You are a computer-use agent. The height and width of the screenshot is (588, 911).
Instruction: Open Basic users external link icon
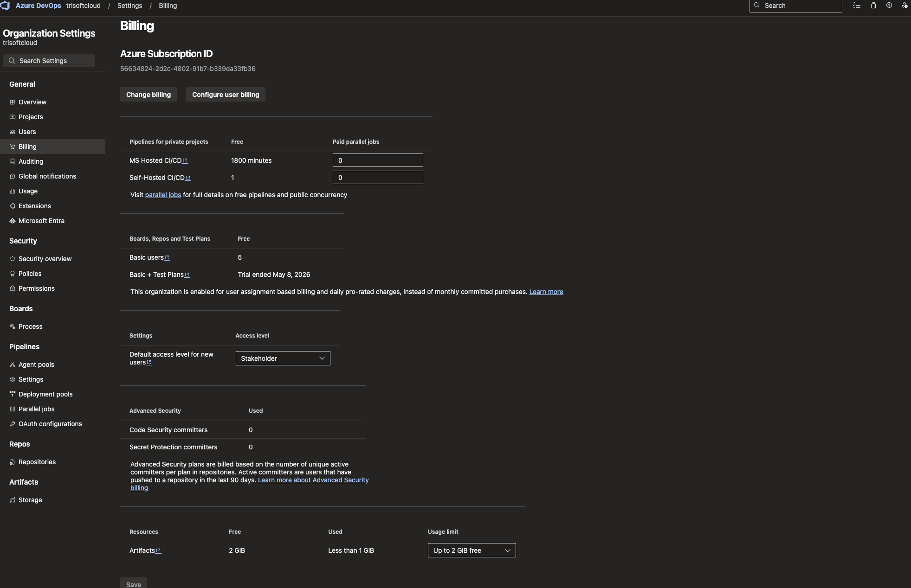[x=167, y=257]
